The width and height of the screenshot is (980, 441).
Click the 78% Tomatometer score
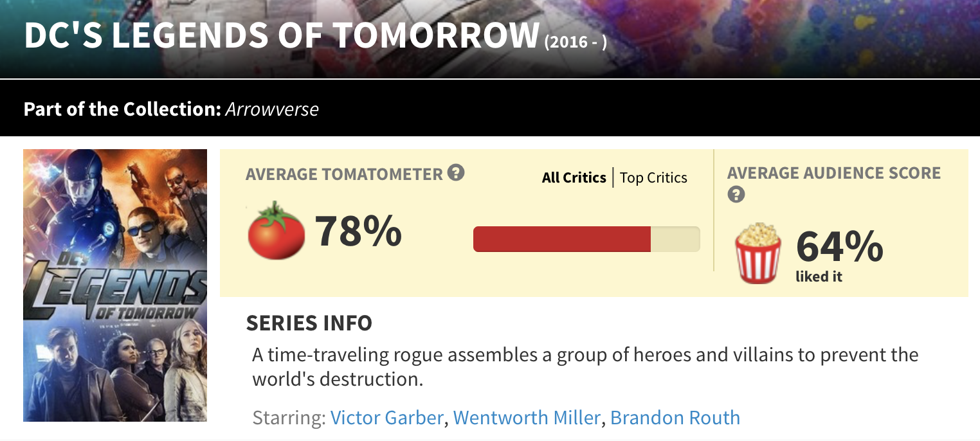(358, 231)
